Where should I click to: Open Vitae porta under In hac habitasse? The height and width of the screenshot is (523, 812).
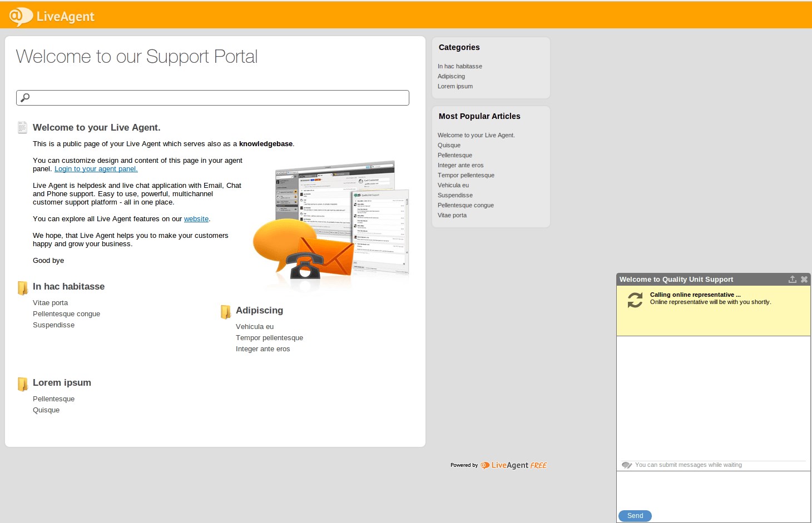tap(51, 303)
